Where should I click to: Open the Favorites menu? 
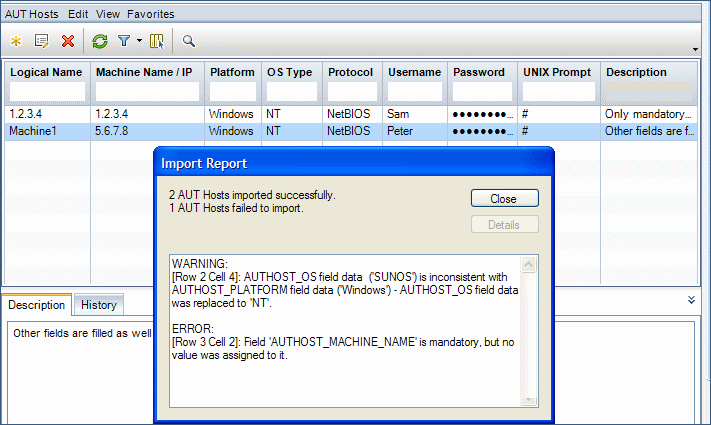150,14
